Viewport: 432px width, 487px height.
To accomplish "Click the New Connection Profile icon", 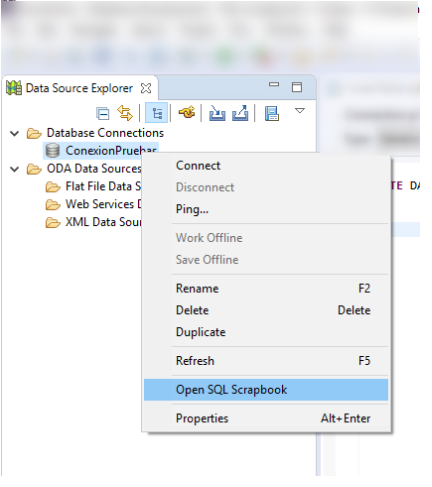I will click(x=187, y=112).
